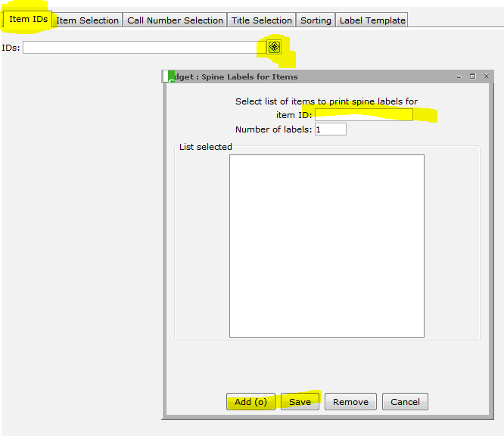Image resolution: width=504 pixels, height=436 pixels.
Task: Switch to the Item IDs tab
Action: [x=28, y=20]
